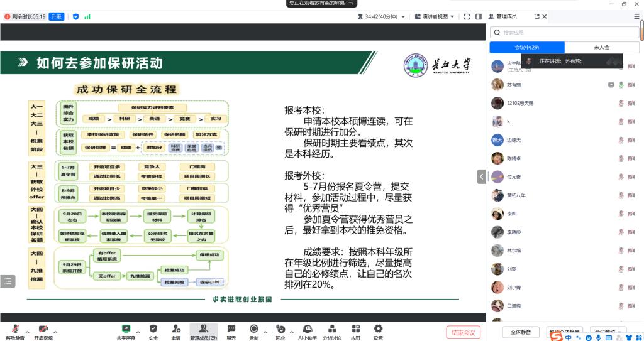The image size is (644, 341).
Task: Start recording with the 录制 icon
Action: [253, 328]
